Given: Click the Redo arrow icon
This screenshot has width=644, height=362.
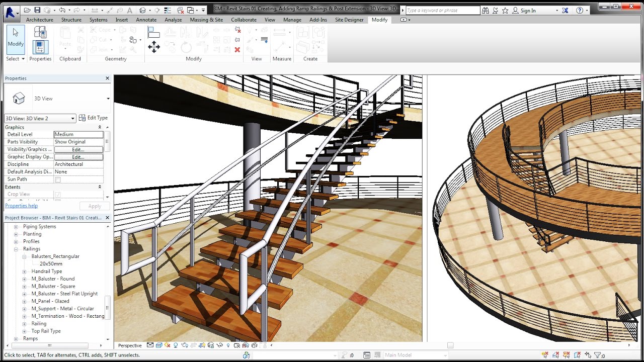Looking at the screenshot, I should pyautogui.click(x=76, y=10).
